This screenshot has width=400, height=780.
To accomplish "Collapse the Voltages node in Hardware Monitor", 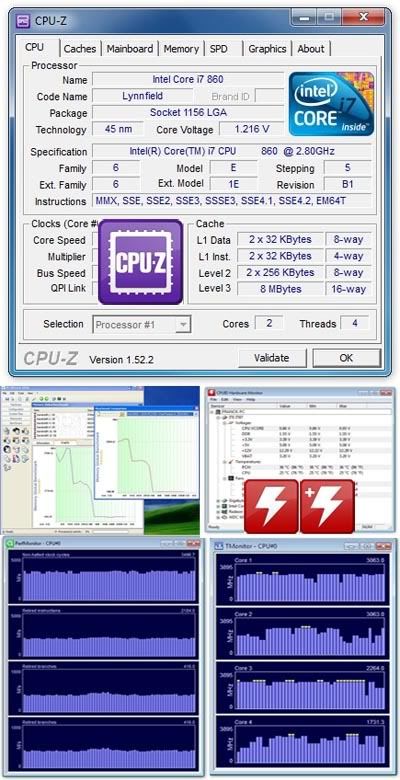I will [223, 422].
